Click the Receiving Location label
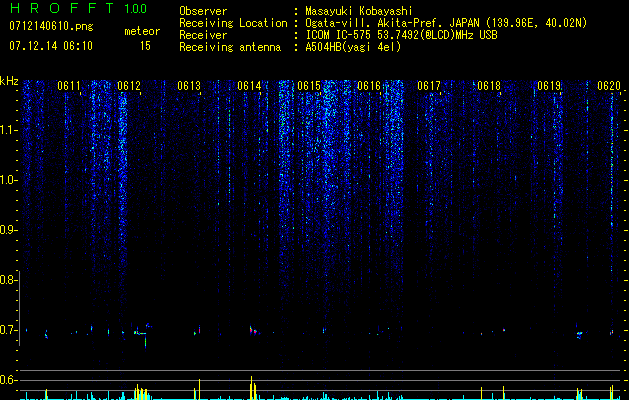Screen dimensions: 629x400 coord(233,23)
